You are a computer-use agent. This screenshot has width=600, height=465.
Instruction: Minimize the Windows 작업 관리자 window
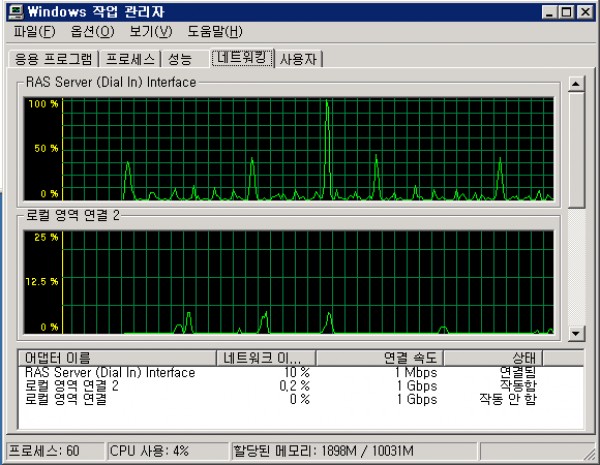[x=549, y=12]
